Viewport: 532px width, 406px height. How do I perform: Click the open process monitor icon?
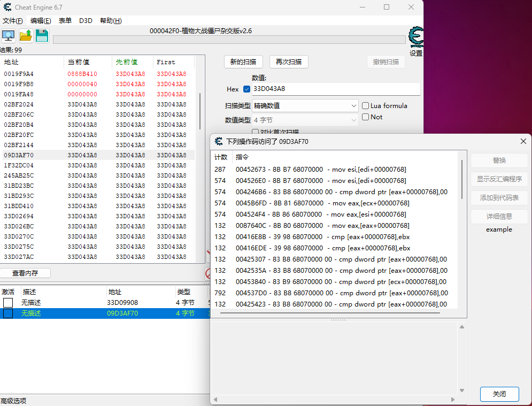[x=9, y=36]
